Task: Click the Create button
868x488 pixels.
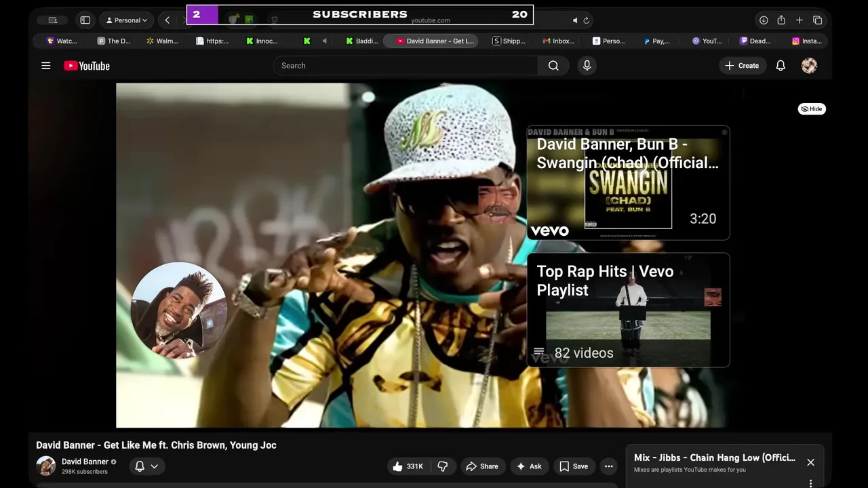Action: pyautogui.click(x=743, y=66)
